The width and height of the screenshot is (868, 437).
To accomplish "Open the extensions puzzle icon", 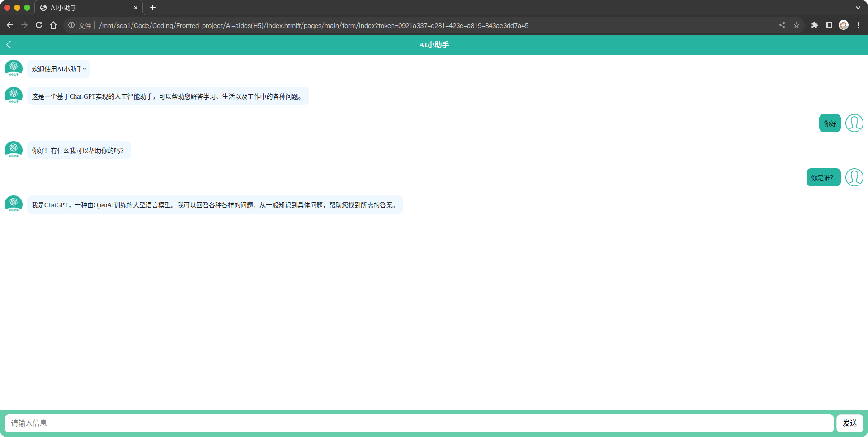I will 815,25.
